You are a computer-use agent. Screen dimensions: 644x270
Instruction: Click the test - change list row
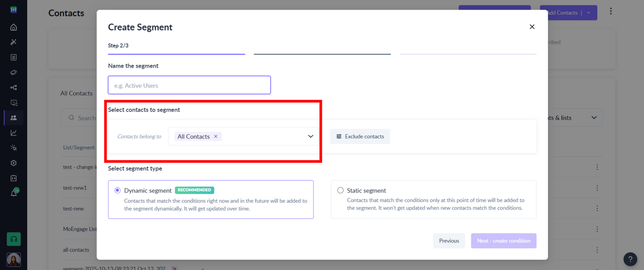[x=79, y=167]
